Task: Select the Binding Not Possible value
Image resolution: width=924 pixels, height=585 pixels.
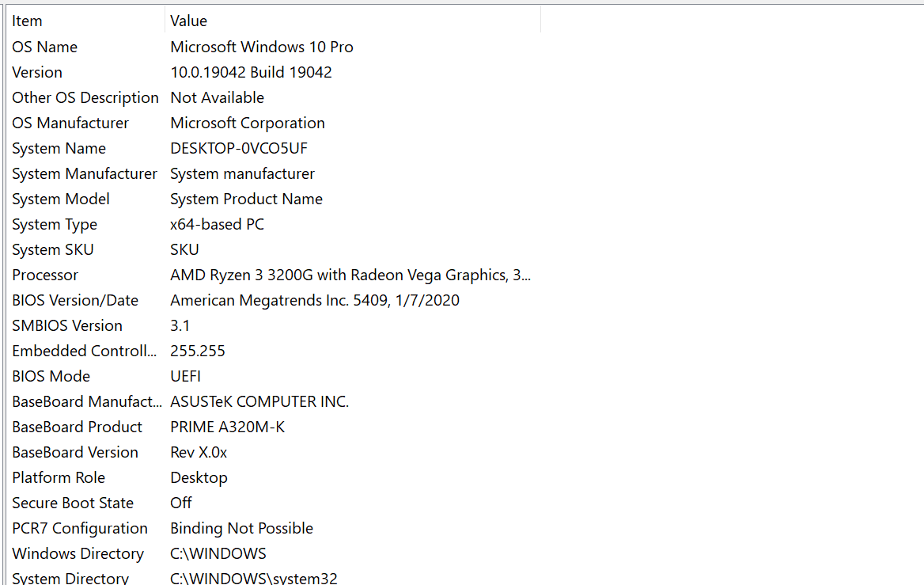Action: (x=241, y=529)
